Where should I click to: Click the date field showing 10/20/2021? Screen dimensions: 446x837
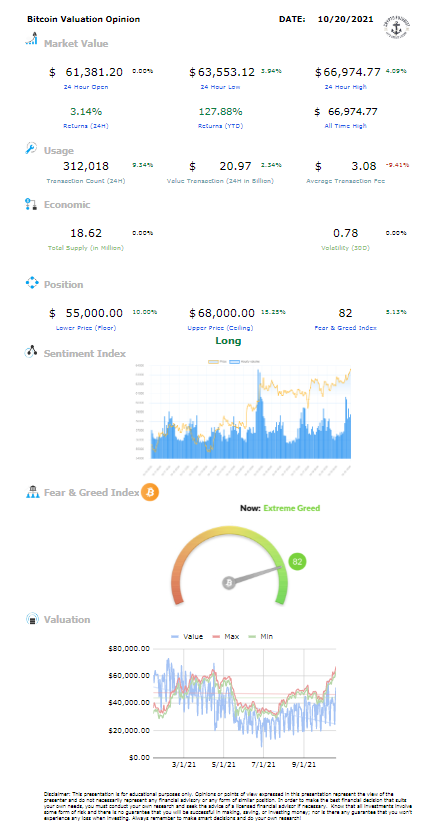click(x=344, y=19)
